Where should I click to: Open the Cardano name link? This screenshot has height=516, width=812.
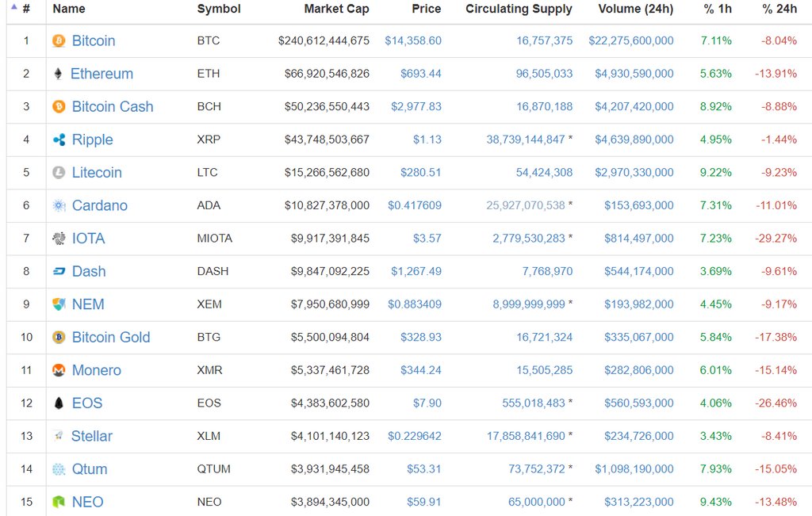coord(100,205)
